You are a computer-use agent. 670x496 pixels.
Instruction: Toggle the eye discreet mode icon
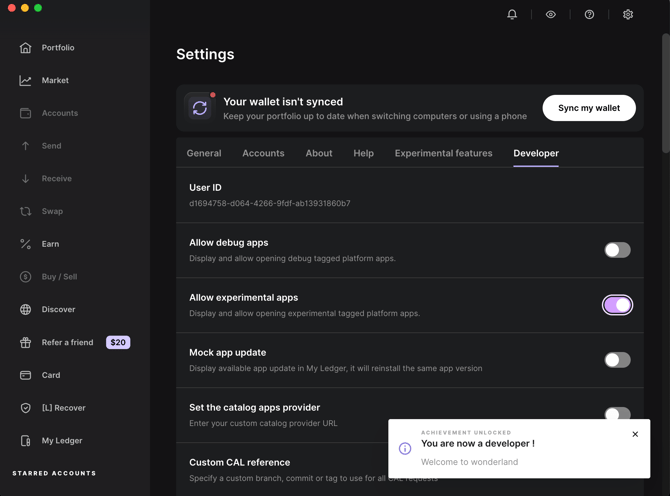(551, 15)
